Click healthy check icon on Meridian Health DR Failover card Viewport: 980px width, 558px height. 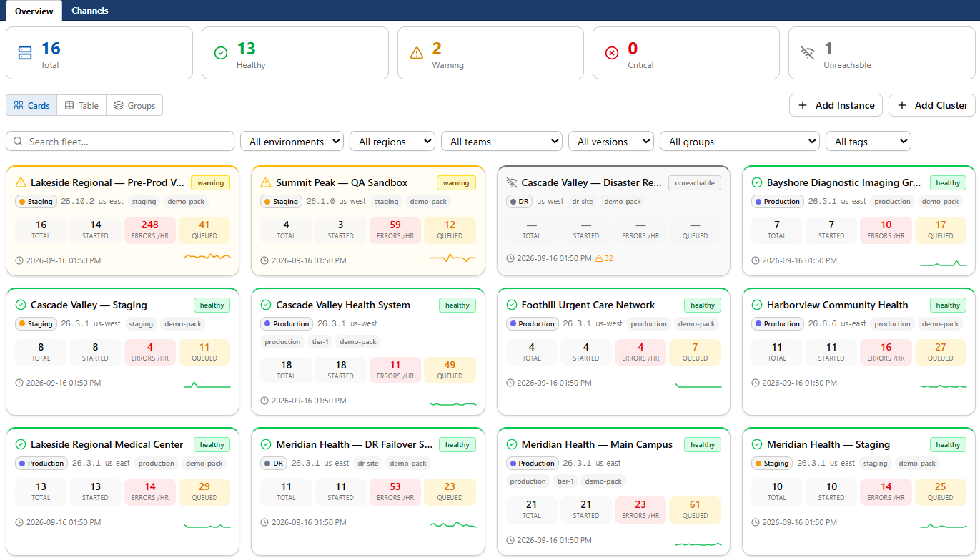click(x=266, y=444)
